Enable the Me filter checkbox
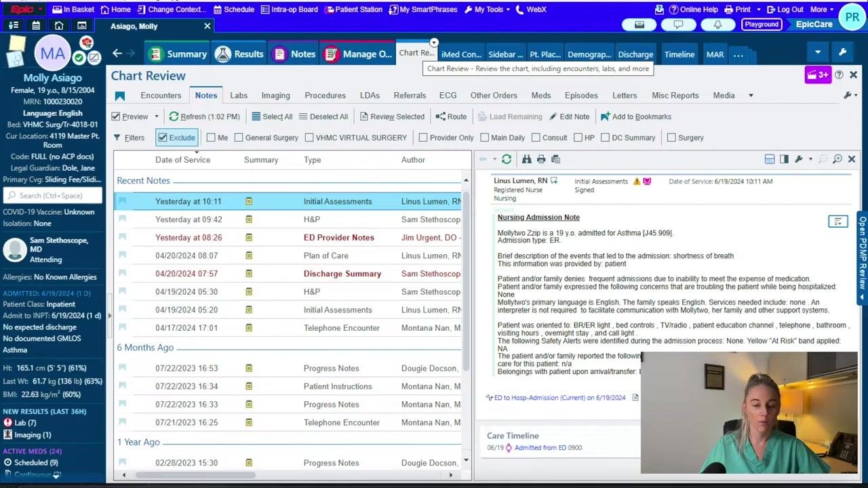Viewport: 868px width, 488px height. coord(211,138)
